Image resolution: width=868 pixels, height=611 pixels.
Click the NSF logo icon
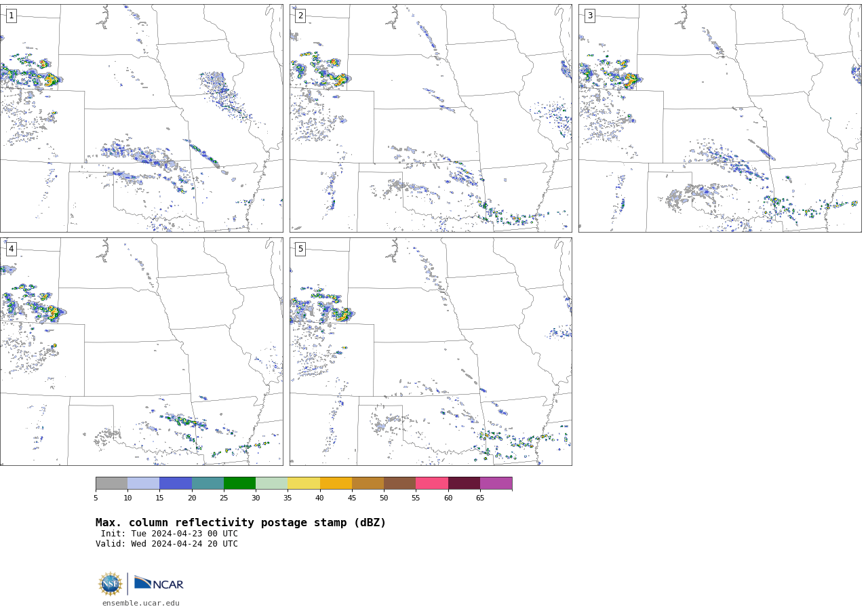111,584
